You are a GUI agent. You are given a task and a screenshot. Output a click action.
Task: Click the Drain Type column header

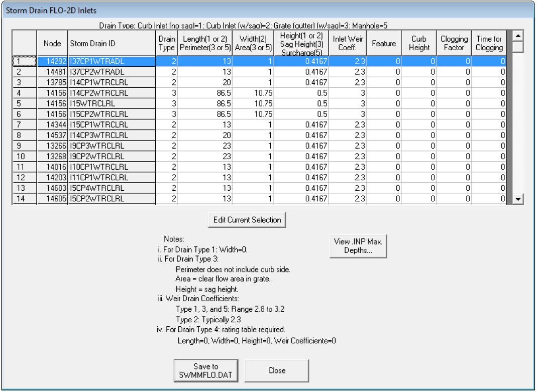pyautogui.click(x=167, y=44)
